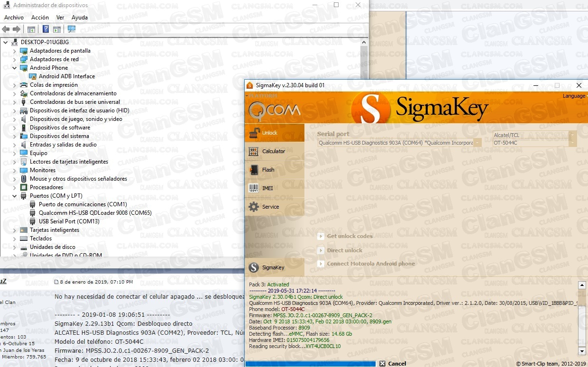The image size is (588, 367).
Task: Collapse the DESKTOP-01UGBJG root node
Action: pyautogui.click(x=6, y=42)
